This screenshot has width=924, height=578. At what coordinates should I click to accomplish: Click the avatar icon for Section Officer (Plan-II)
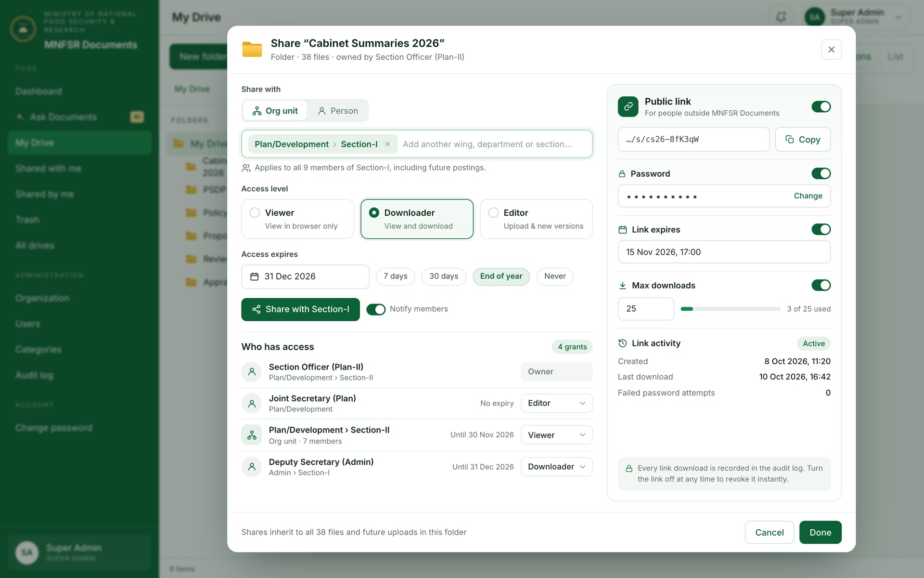pos(252,372)
